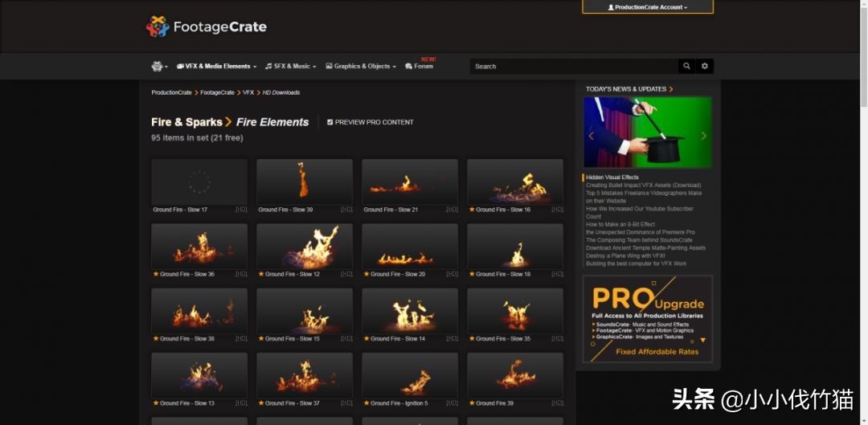Open Ground Fire - Slow 12 thumbnail
Image resolution: width=868 pixels, height=425 pixels.
305,247
